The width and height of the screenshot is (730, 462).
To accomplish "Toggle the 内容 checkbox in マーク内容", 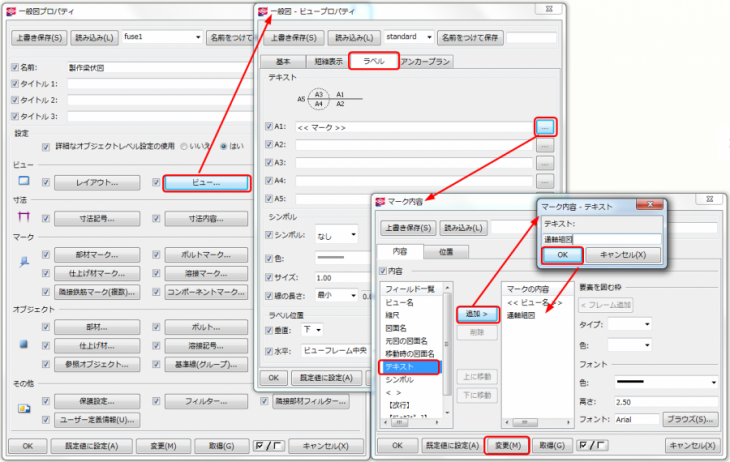I will (x=383, y=271).
